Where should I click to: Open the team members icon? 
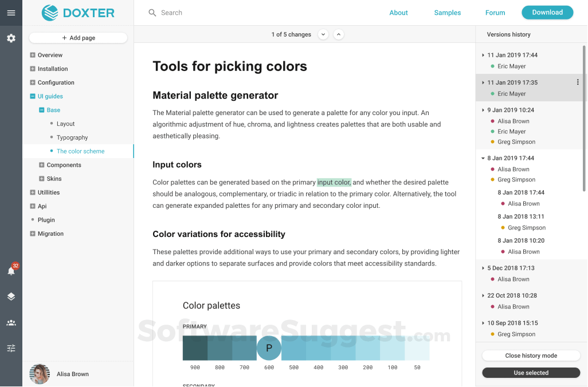11,323
